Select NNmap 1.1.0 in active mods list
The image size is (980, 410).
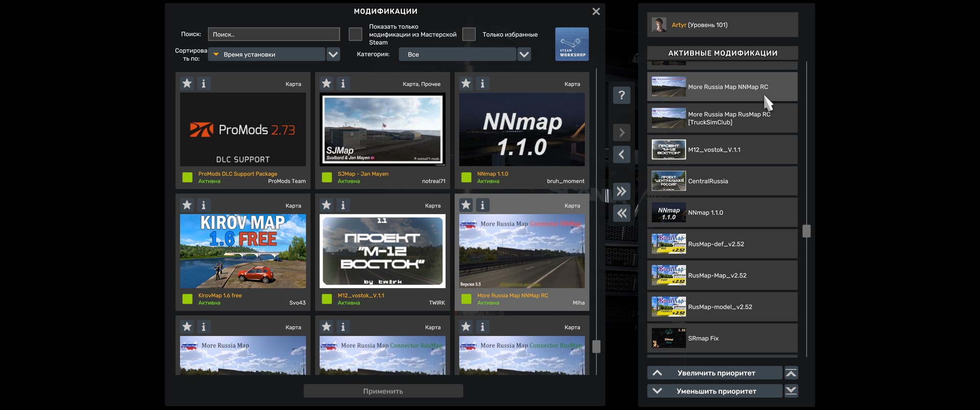point(722,213)
